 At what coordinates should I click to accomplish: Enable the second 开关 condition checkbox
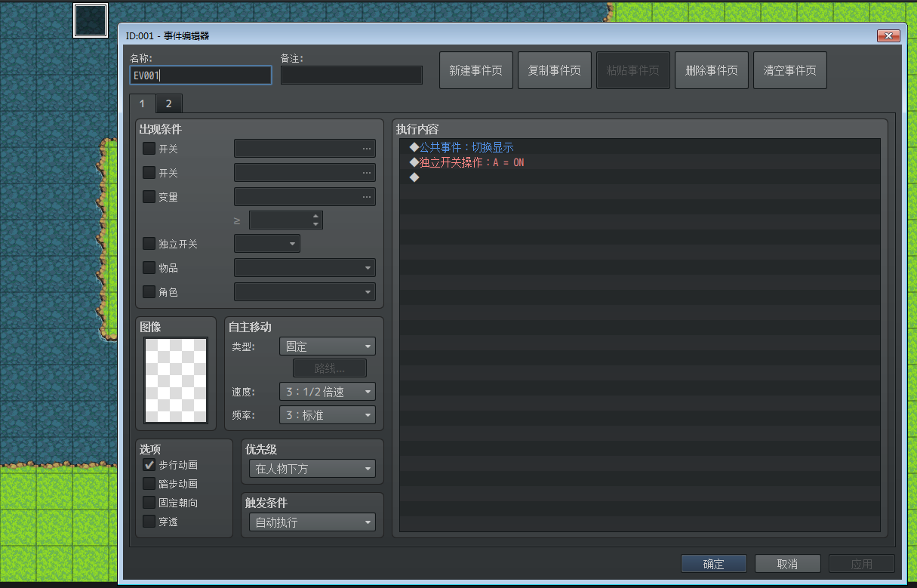point(149,173)
